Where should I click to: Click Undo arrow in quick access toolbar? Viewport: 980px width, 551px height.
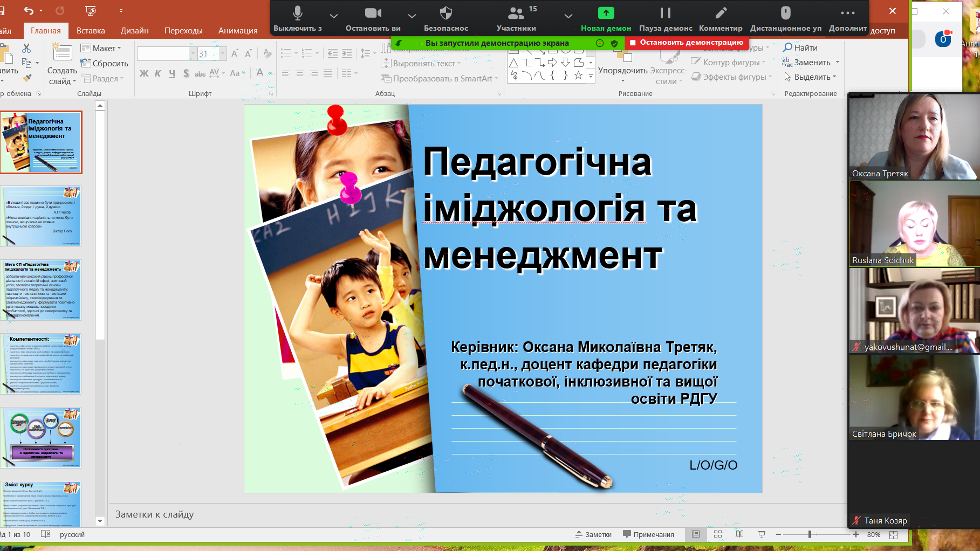29,10
